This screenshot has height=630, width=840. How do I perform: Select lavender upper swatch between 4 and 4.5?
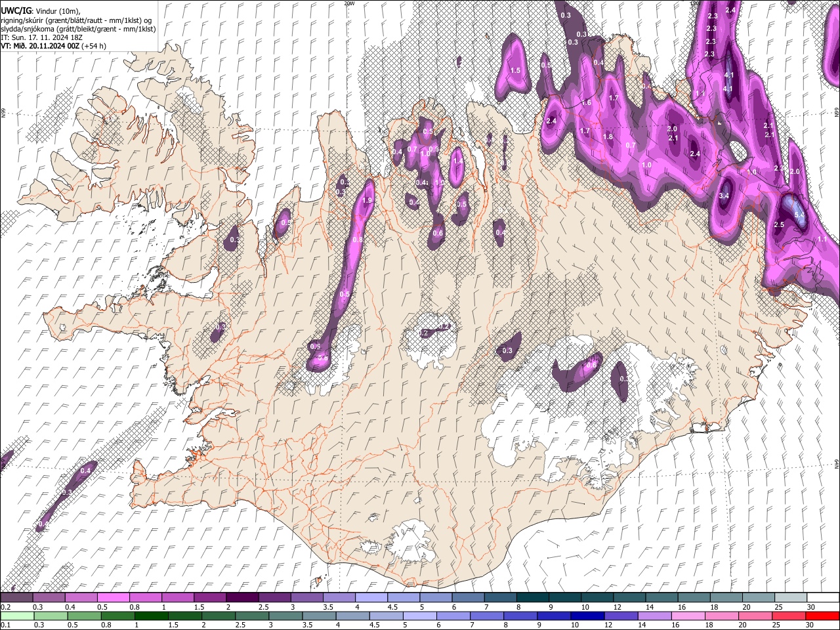click(x=371, y=597)
